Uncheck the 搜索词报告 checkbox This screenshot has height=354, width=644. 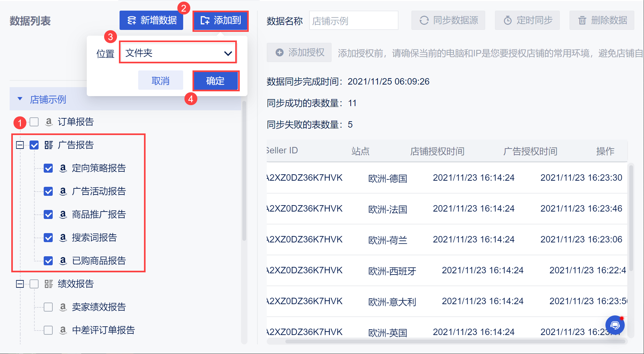click(x=48, y=238)
